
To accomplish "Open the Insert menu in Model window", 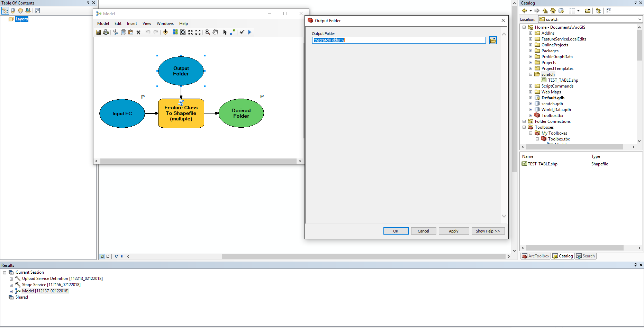I will pyautogui.click(x=132, y=24).
